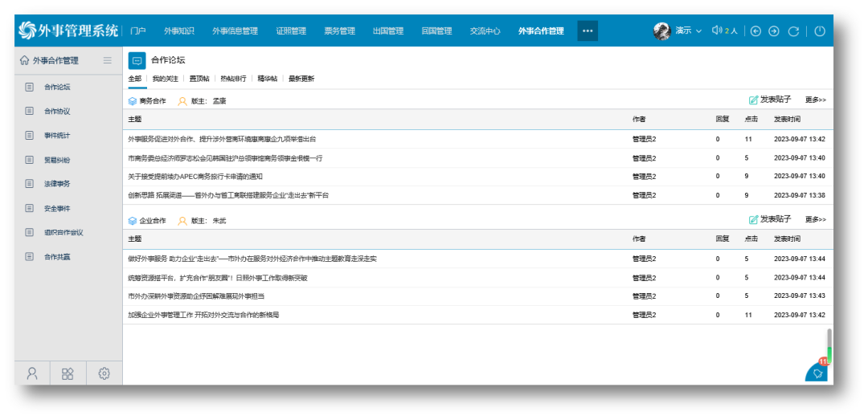Image resolution: width=868 pixels, height=420 pixels.
Task: Click the power/logout icon in header
Action: tap(819, 31)
